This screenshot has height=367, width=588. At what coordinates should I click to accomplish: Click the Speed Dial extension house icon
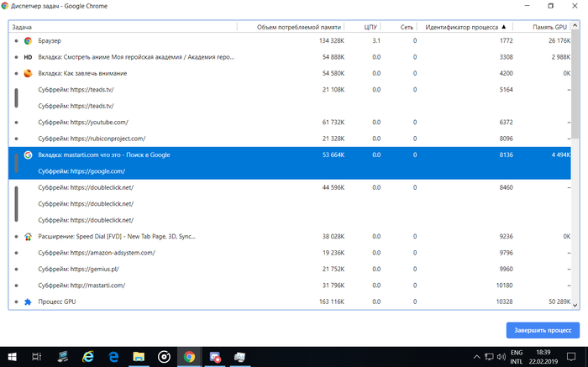[x=28, y=237]
